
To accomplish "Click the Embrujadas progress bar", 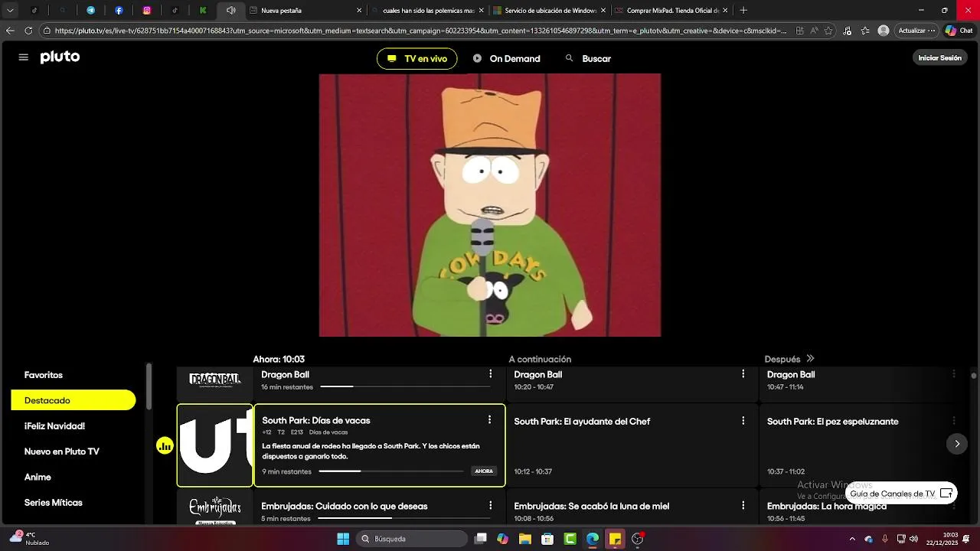I will tap(403, 519).
